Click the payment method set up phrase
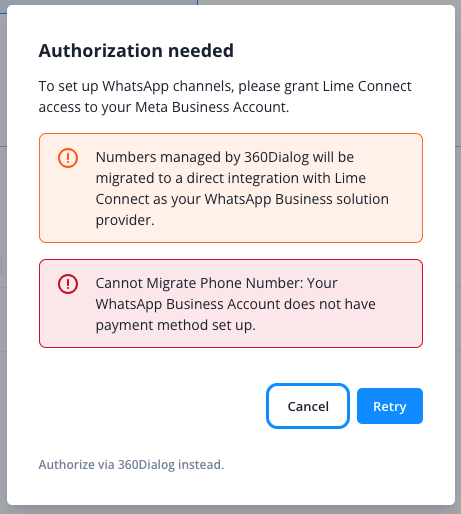The image size is (461, 514). pyautogui.click(x=175, y=325)
